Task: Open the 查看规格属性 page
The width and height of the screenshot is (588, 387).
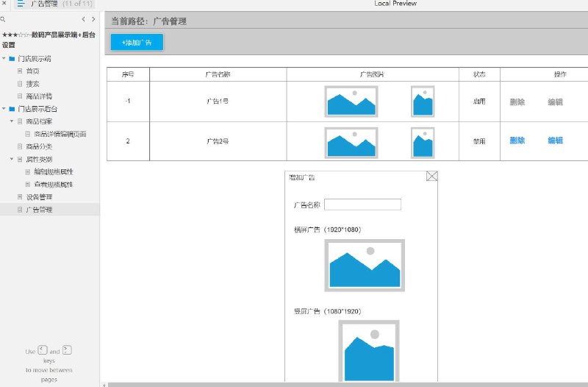Action: [x=54, y=185]
